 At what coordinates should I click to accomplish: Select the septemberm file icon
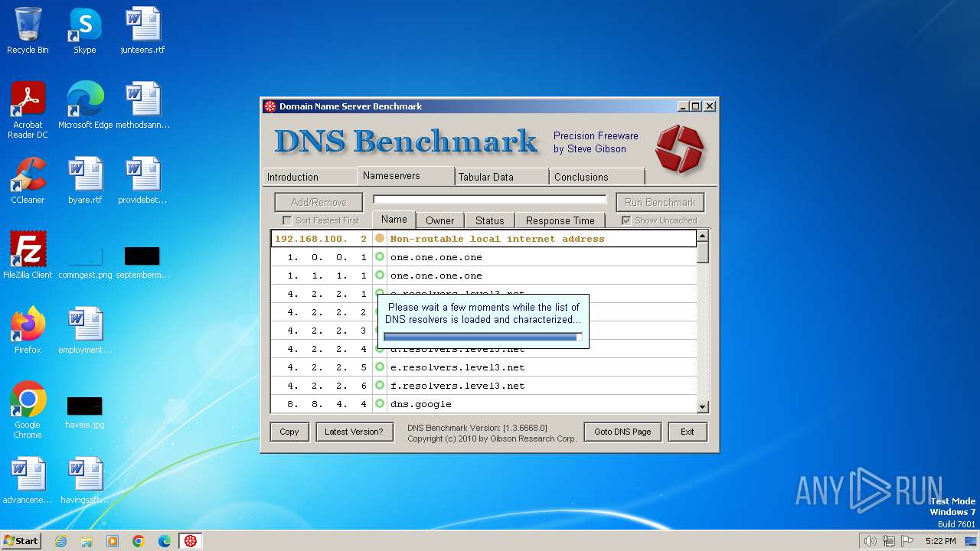[x=142, y=260]
